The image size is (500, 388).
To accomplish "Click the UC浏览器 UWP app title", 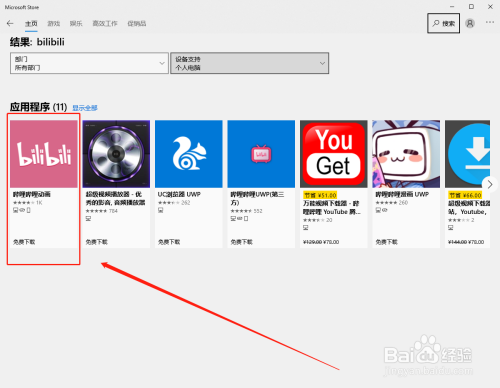I will 179,194.
